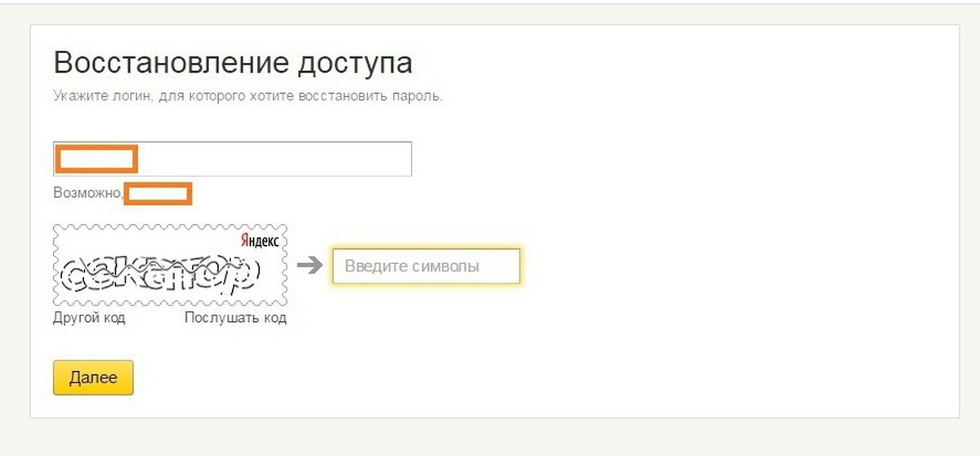Click the "Возможно," hint label

pyautogui.click(x=88, y=194)
